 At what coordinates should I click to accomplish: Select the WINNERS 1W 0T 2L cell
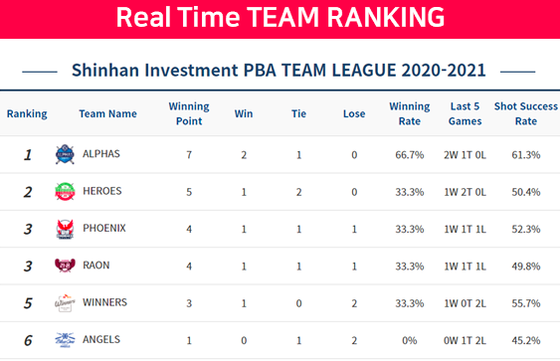(465, 304)
